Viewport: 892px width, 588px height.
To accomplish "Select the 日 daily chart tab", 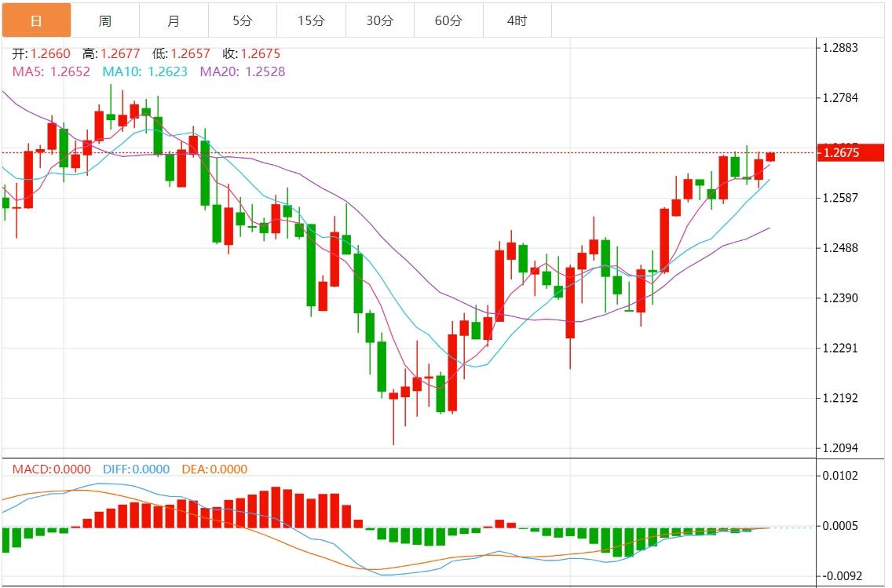I will coord(36,21).
